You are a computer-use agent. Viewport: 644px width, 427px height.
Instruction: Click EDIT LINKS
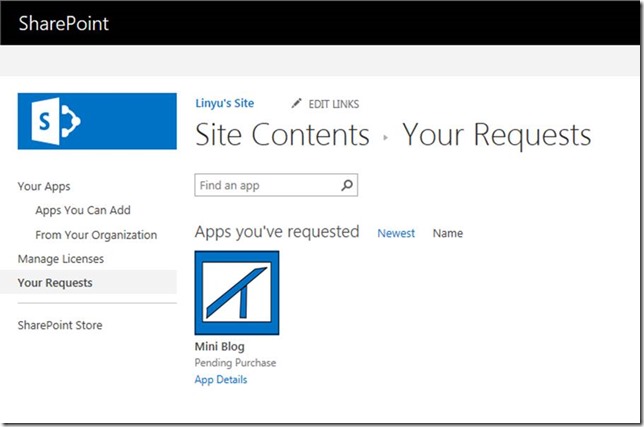coord(334,104)
